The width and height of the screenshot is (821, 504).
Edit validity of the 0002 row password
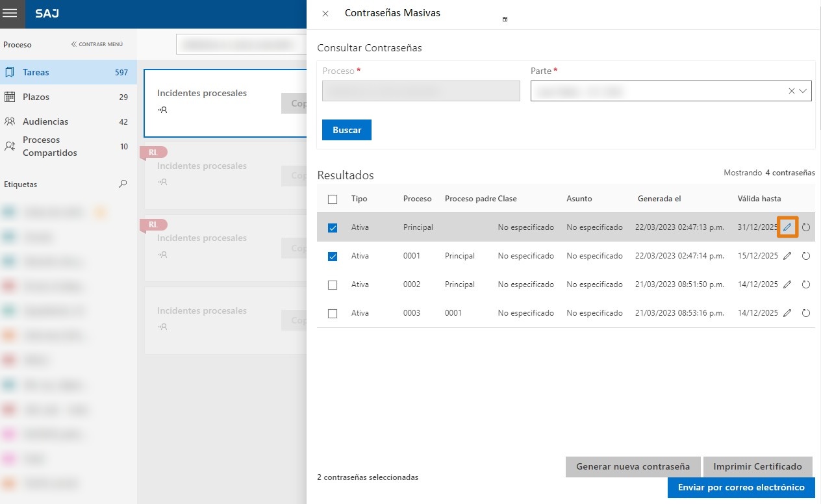(787, 284)
